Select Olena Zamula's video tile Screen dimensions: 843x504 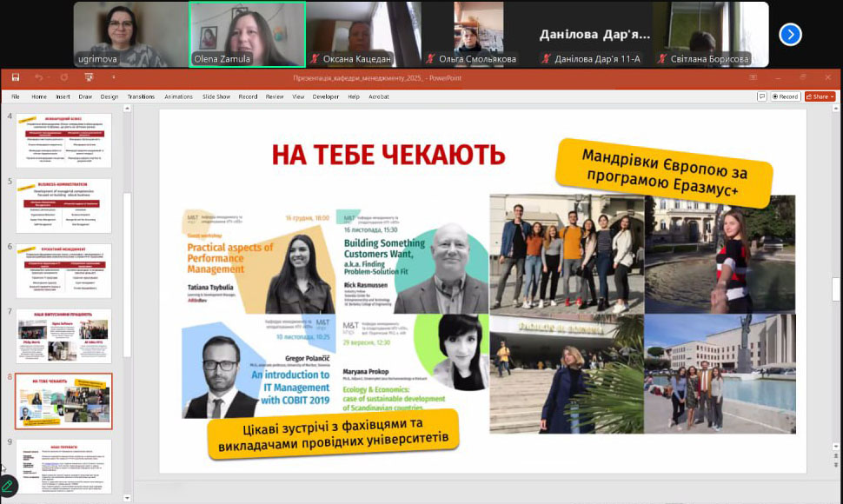[x=247, y=34]
